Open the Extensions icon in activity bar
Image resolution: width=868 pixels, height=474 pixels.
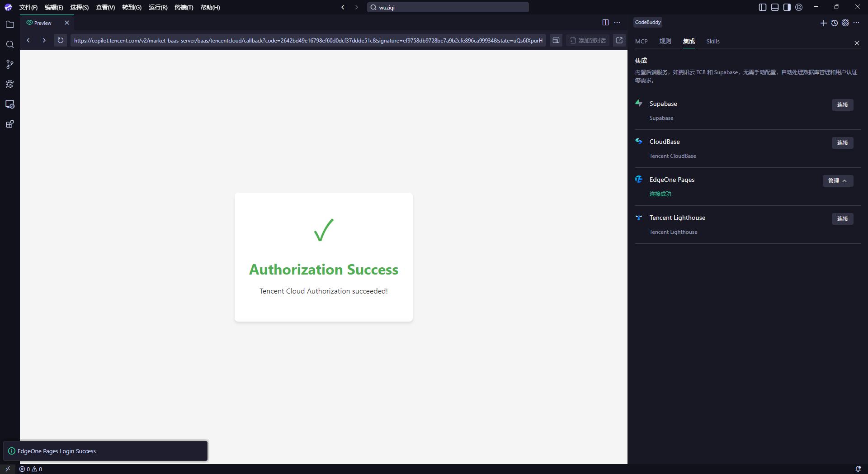(9, 124)
